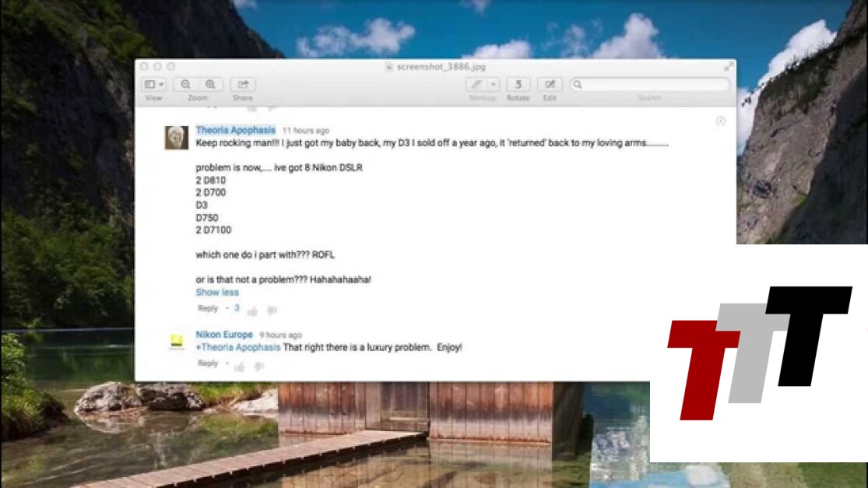The width and height of the screenshot is (868, 488).
Task: Open the Nikon Europe channel link
Action: (224, 335)
